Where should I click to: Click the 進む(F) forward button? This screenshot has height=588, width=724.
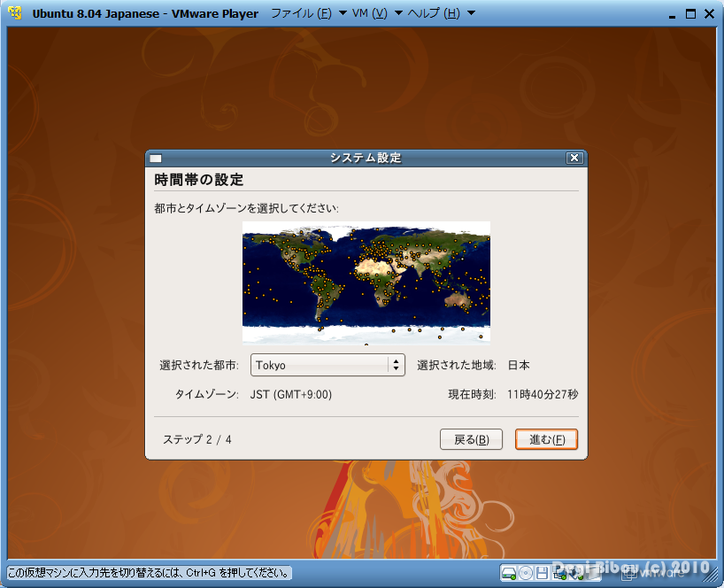547,439
